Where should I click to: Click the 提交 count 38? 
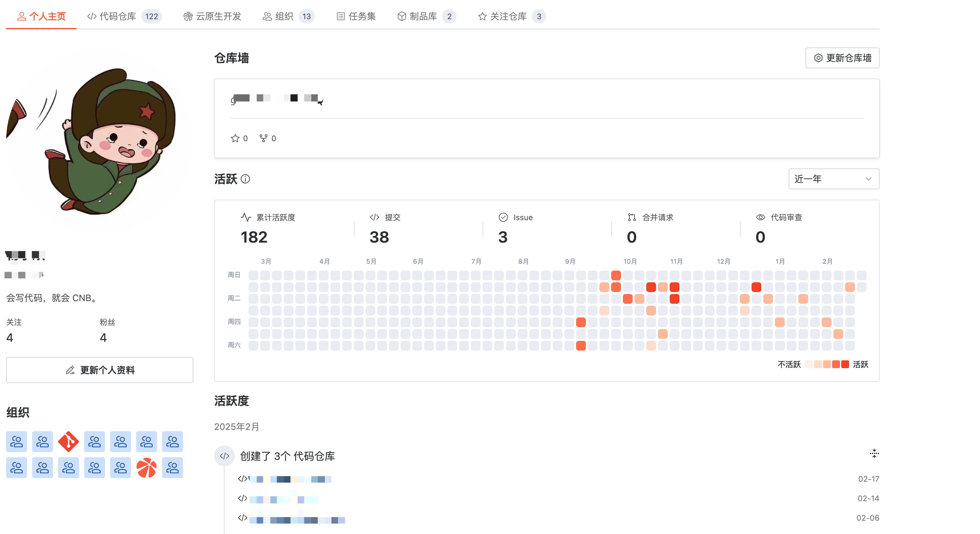(x=379, y=237)
